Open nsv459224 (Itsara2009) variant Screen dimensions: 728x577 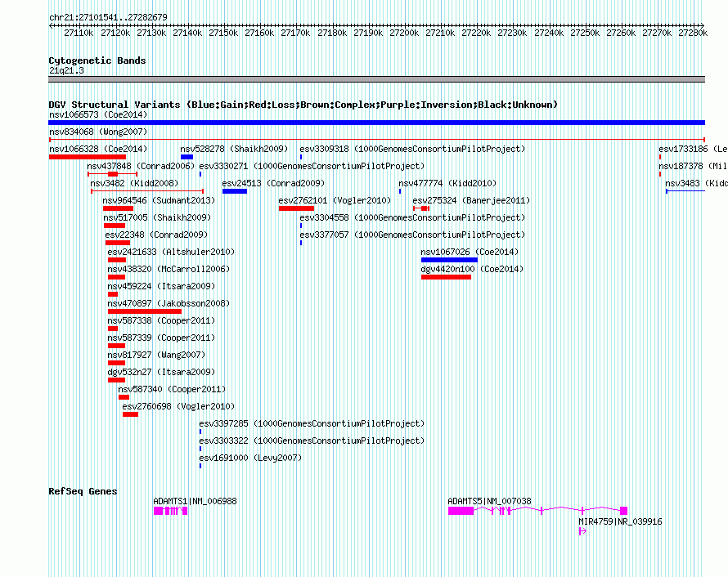click(161, 286)
